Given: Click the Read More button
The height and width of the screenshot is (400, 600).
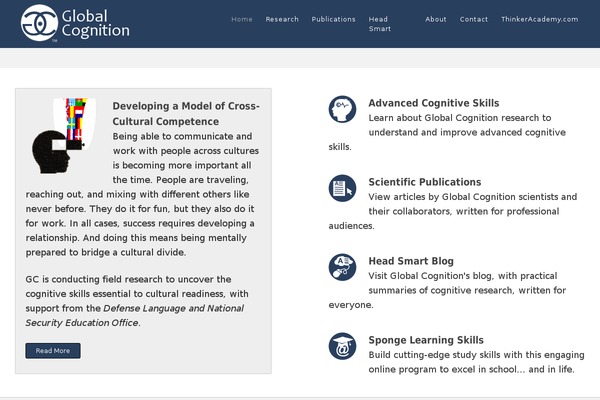Looking at the screenshot, I should tap(53, 351).
